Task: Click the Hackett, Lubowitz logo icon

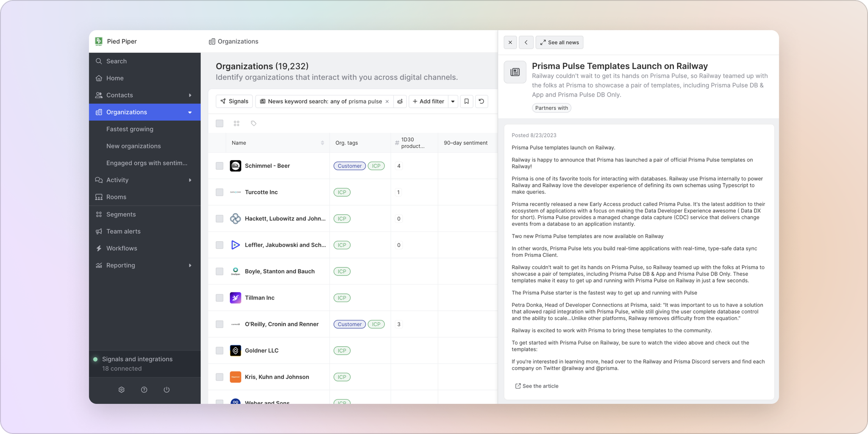Action: click(236, 219)
